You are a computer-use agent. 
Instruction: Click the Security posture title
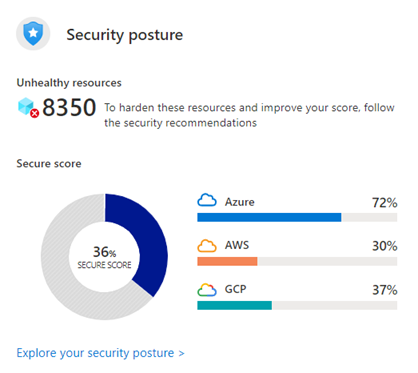(125, 35)
